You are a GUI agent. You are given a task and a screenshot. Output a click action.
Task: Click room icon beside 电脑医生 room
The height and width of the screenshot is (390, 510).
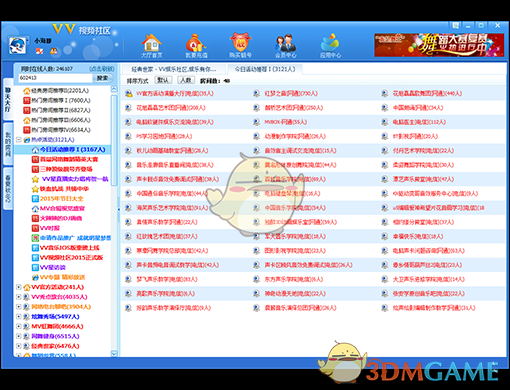[385, 122]
